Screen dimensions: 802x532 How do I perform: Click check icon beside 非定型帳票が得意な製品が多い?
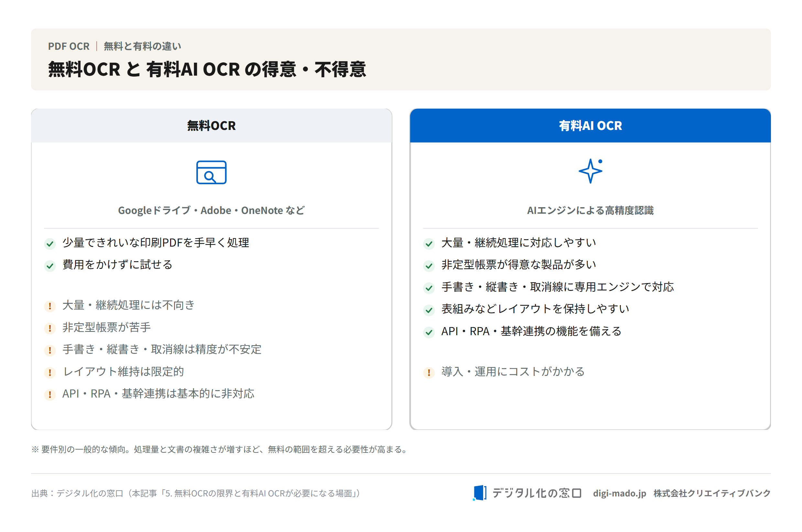[x=429, y=266]
